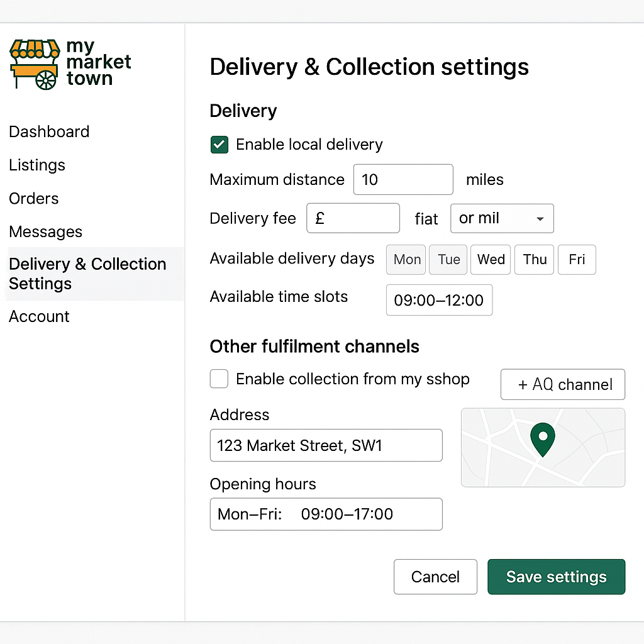Open the 'or mil' dropdown

[501, 218]
